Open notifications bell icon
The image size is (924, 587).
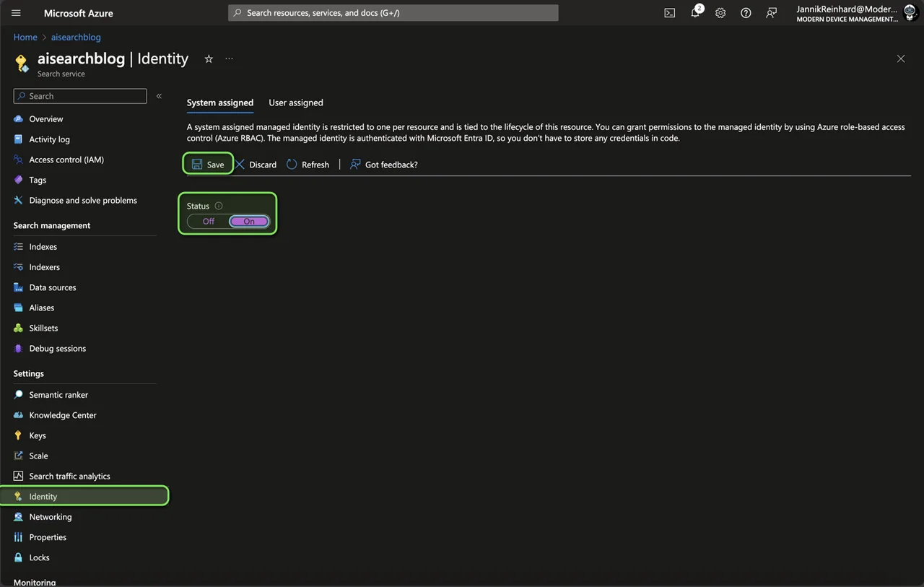pos(695,13)
